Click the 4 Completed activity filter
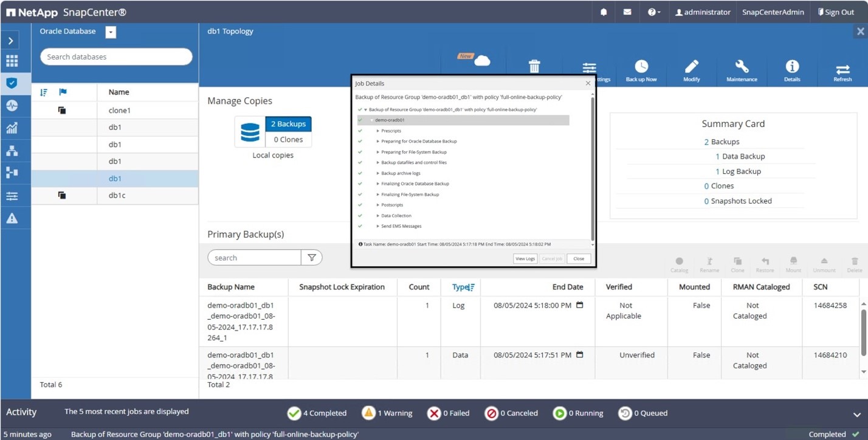 pyautogui.click(x=317, y=413)
